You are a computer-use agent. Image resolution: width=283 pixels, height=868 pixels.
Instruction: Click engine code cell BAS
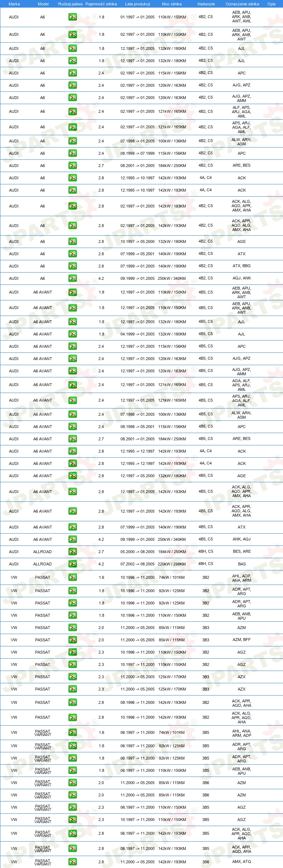(242, 564)
